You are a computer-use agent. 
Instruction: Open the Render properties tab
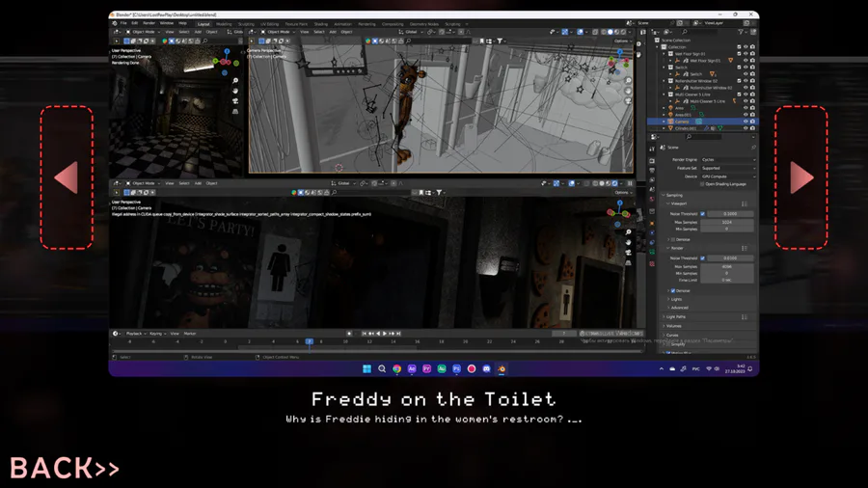click(652, 160)
